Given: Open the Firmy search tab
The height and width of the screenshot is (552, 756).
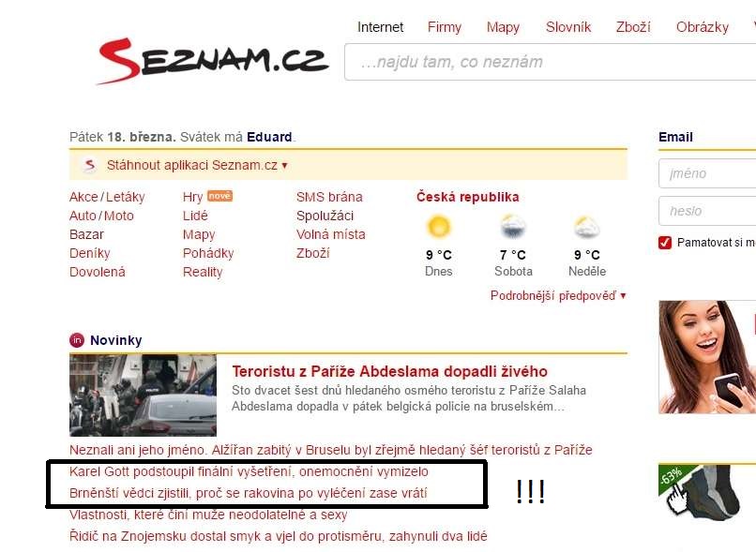Looking at the screenshot, I should [x=444, y=27].
